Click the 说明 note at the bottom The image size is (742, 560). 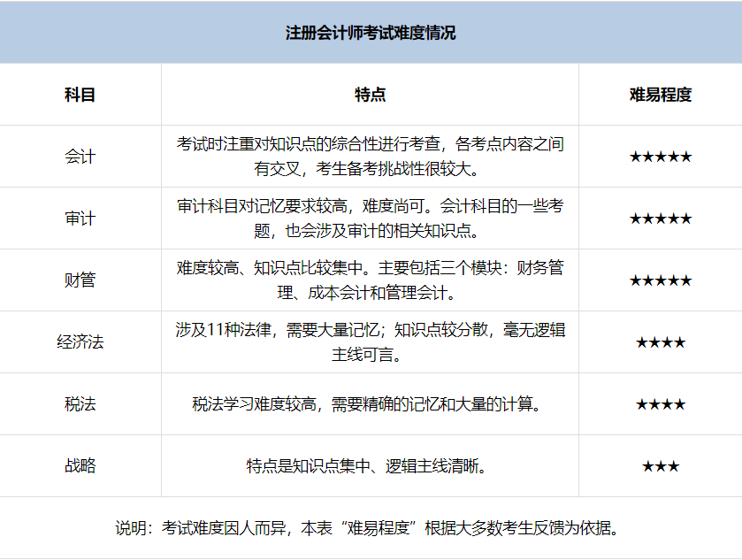point(371,527)
